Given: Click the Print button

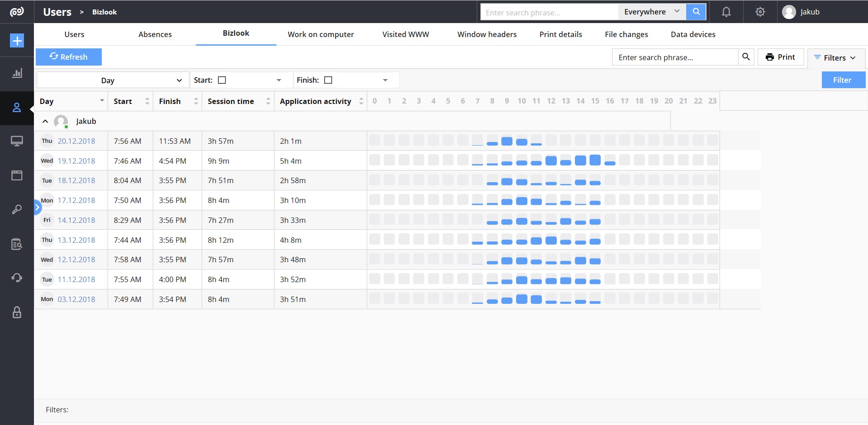Looking at the screenshot, I should click(x=780, y=57).
